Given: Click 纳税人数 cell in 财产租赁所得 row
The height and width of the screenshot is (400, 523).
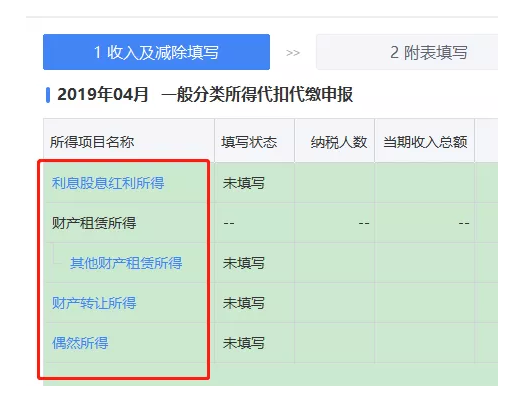Looking at the screenshot, I should (x=335, y=223).
